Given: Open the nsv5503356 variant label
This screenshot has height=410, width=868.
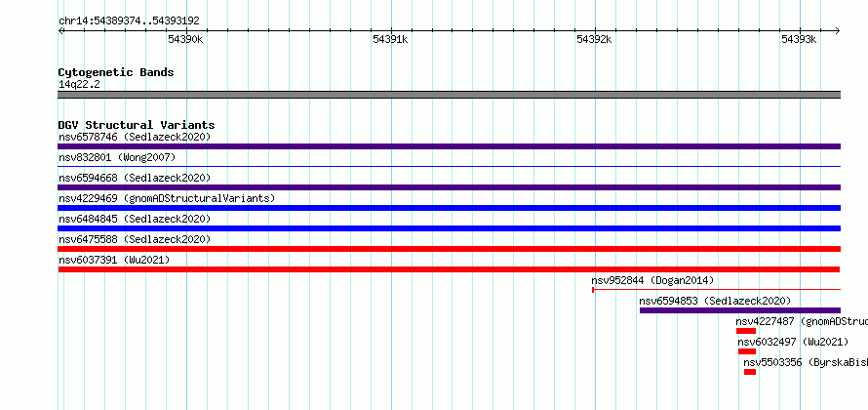Looking at the screenshot, I should point(806,362).
